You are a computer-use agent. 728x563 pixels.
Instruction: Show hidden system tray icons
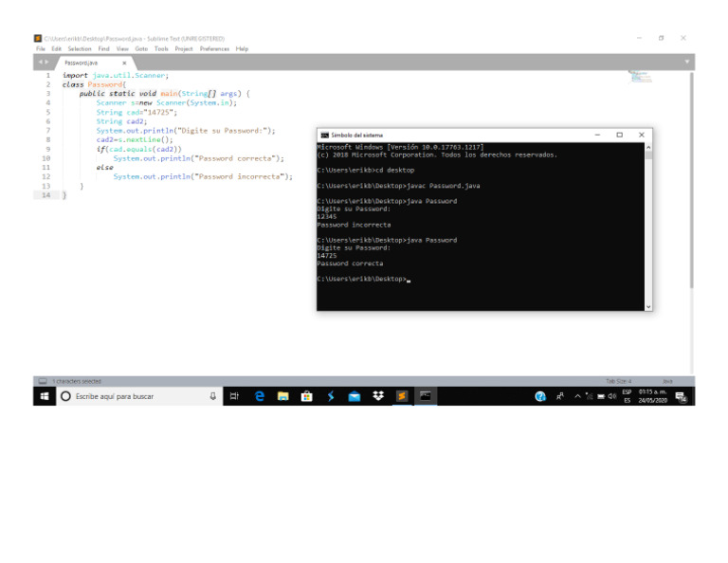[x=577, y=396]
